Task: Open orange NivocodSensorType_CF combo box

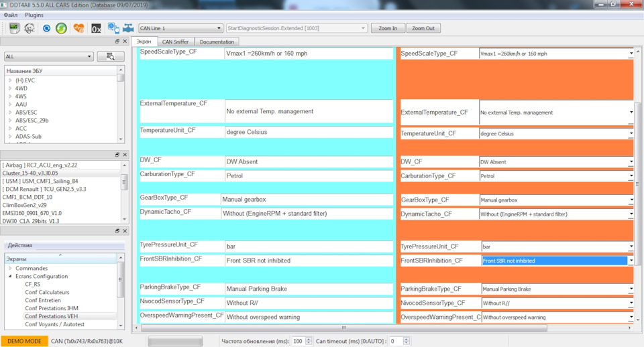Action: [557, 303]
